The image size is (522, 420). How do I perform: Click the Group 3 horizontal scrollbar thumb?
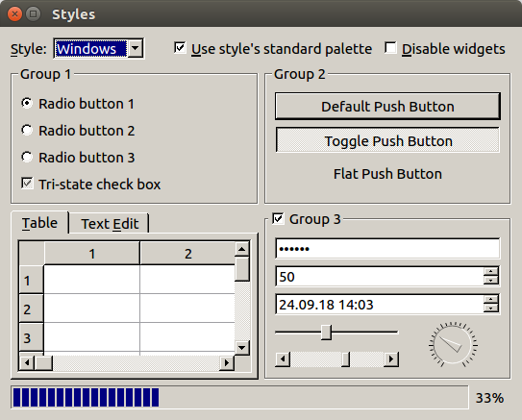click(x=345, y=359)
